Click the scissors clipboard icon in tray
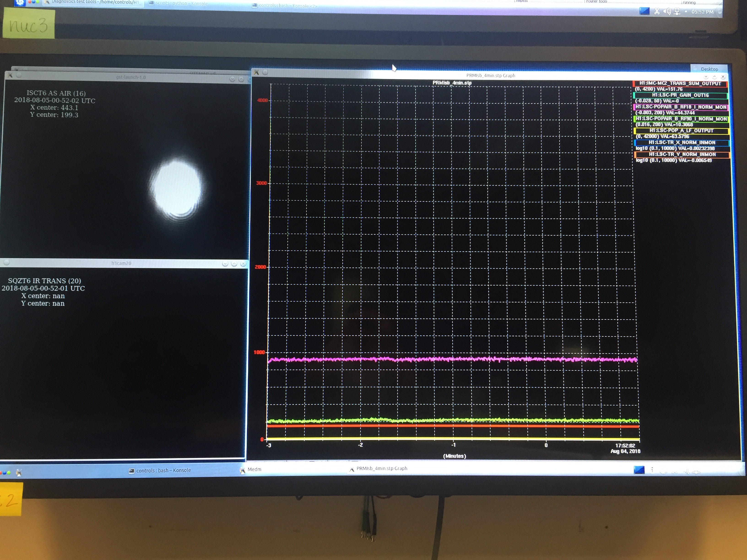The height and width of the screenshot is (560, 747). (x=657, y=11)
